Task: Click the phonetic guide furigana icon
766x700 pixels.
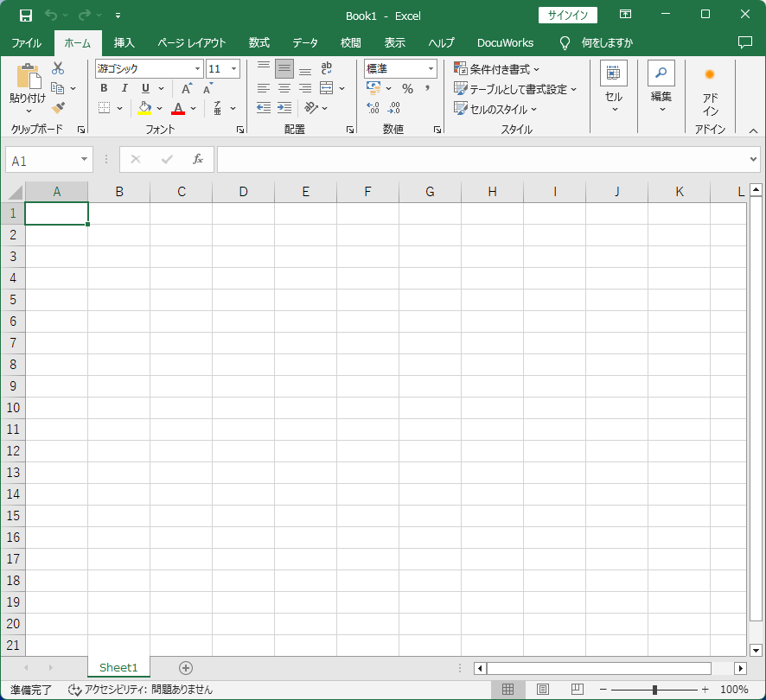Action: (217, 108)
